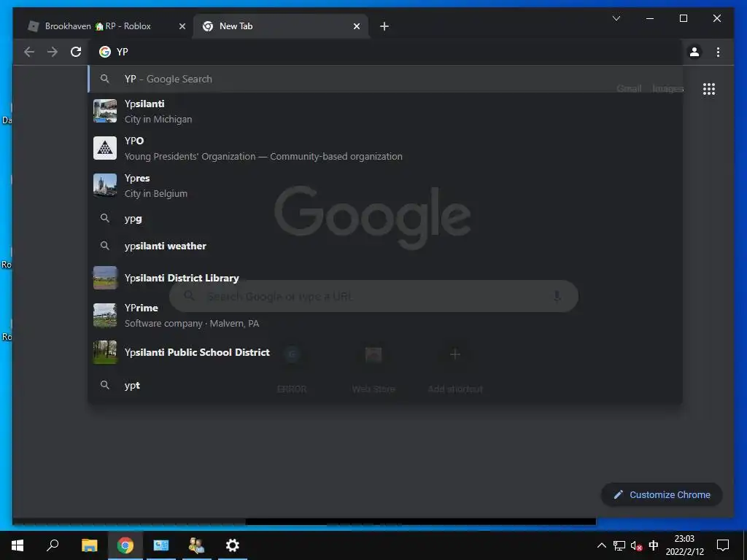The height and width of the screenshot is (560, 747).
Task: Pick the Ypres City in Belgium suggestion
Action: click(385, 186)
